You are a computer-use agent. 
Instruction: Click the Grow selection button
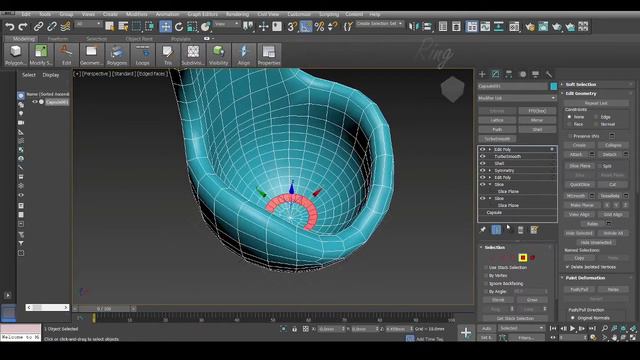[x=532, y=300]
